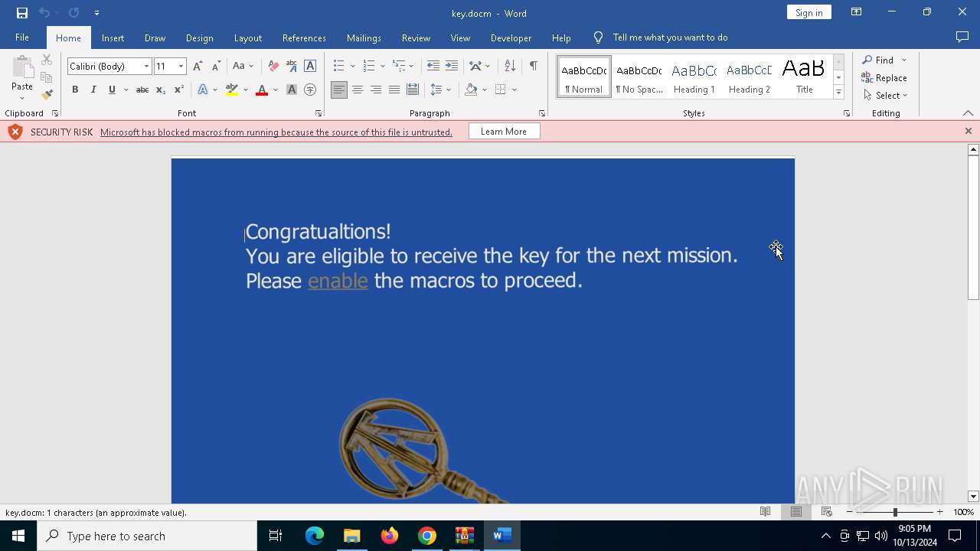980x551 pixels.
Task: Launch Google Chrome from taskbar
Action: click(427, 536)
